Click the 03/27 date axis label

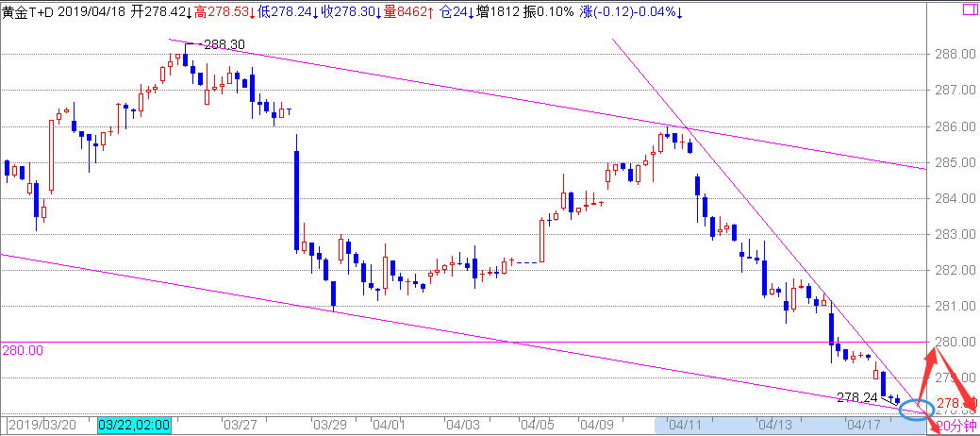point(240,426)
